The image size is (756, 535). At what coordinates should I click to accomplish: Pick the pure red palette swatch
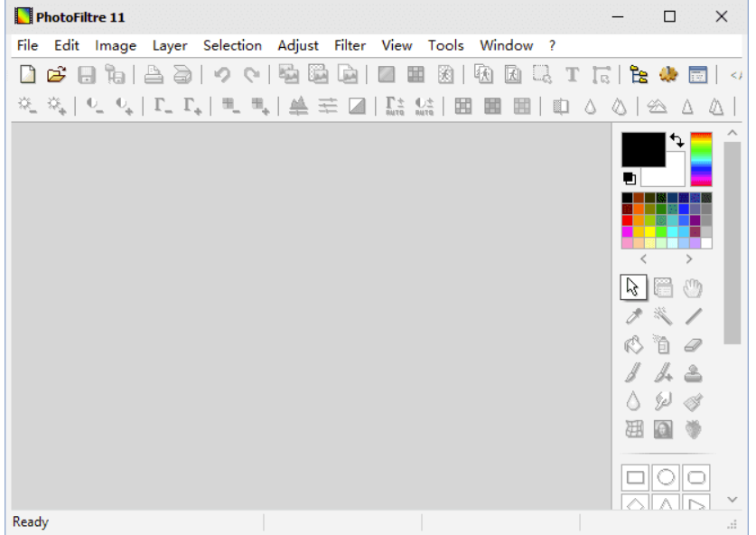pos(627,221)
